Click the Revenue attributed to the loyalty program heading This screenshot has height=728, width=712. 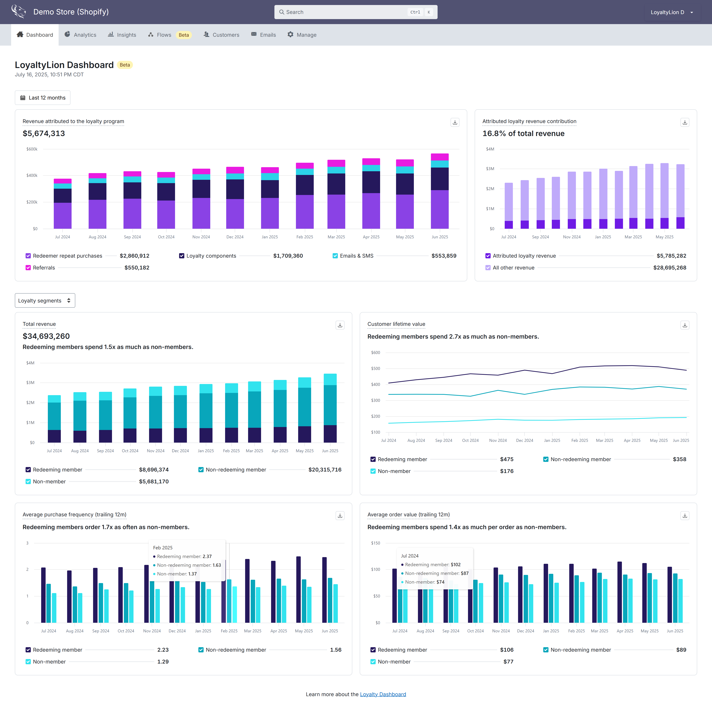click(73, 121)
